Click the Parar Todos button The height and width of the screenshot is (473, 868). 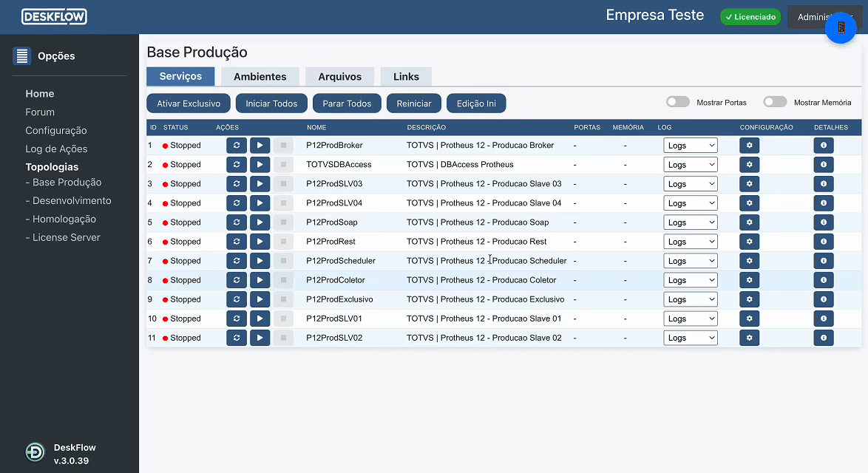(347, 103)
